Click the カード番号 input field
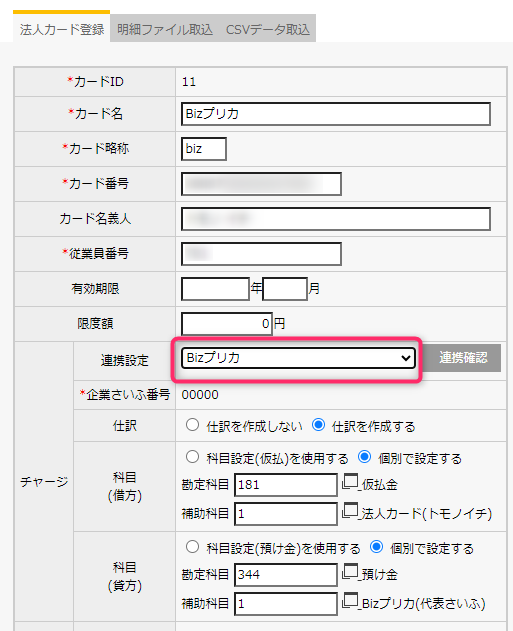 click(x=262, y=184)
